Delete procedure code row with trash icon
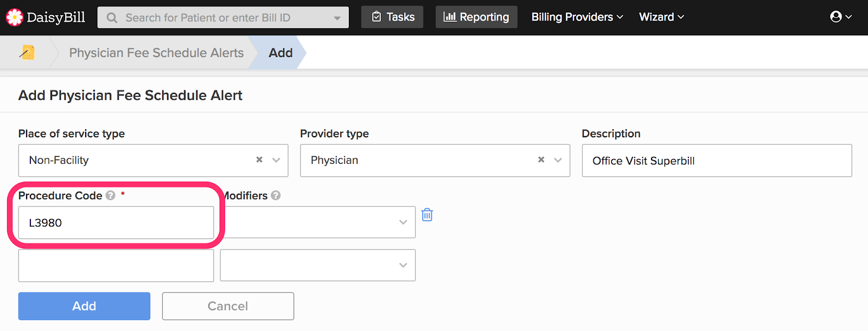868x331 pixels. 427,215
